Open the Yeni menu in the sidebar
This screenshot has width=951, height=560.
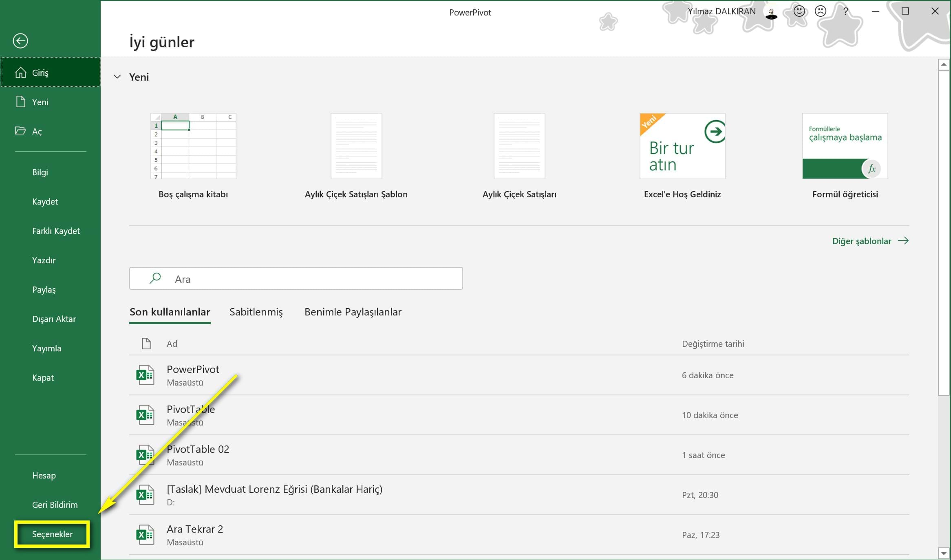point(51,102)
